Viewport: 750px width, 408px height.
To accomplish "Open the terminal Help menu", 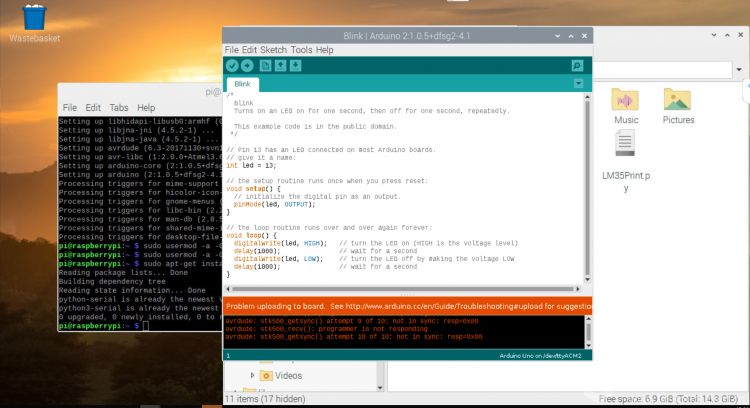I will [146, 108].
